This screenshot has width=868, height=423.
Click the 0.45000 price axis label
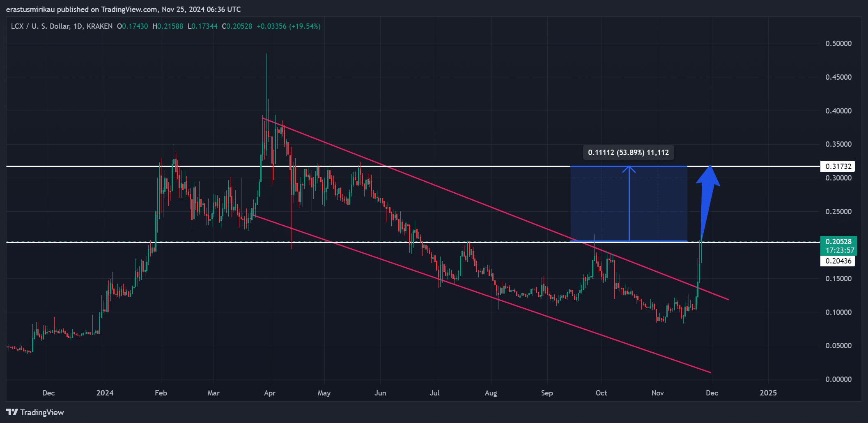coord(838,77)
